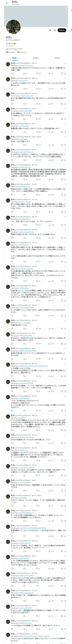Bookmark the first Feb 23 post
72x644 pixels.
click(x=62, y=74)
